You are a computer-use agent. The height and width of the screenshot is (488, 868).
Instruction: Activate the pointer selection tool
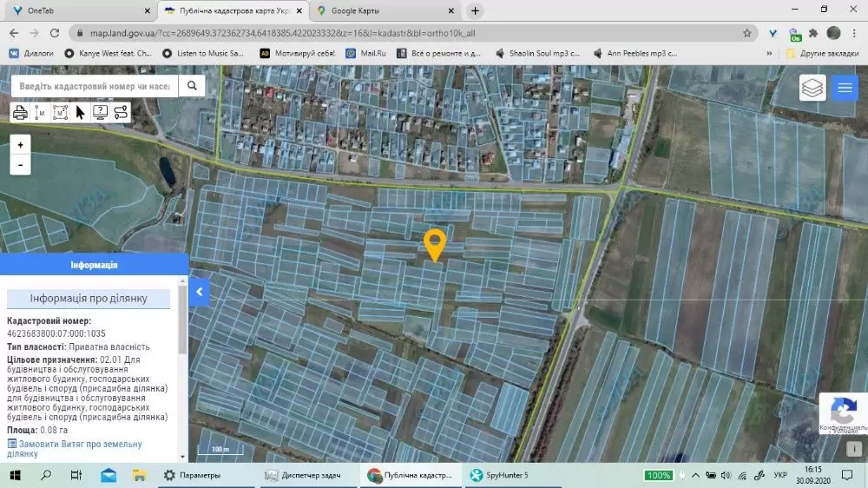pyautogui.click(x=80, y=112)
